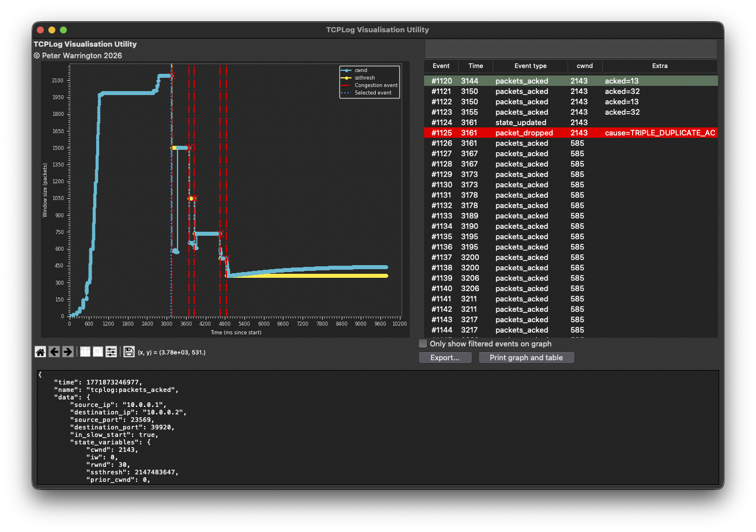Activate the zoom to rectangle tool
756x532 pixels.
tap(98, 352)
